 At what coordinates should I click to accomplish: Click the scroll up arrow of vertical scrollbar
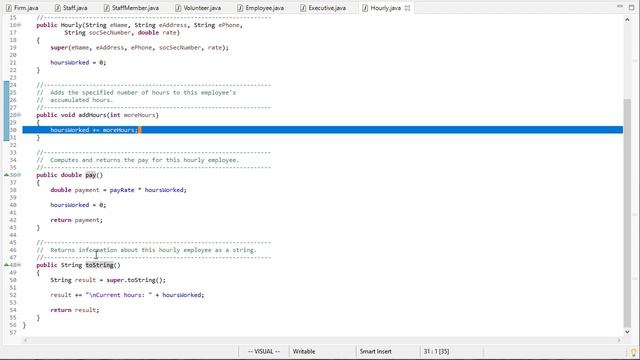point(627,20)
